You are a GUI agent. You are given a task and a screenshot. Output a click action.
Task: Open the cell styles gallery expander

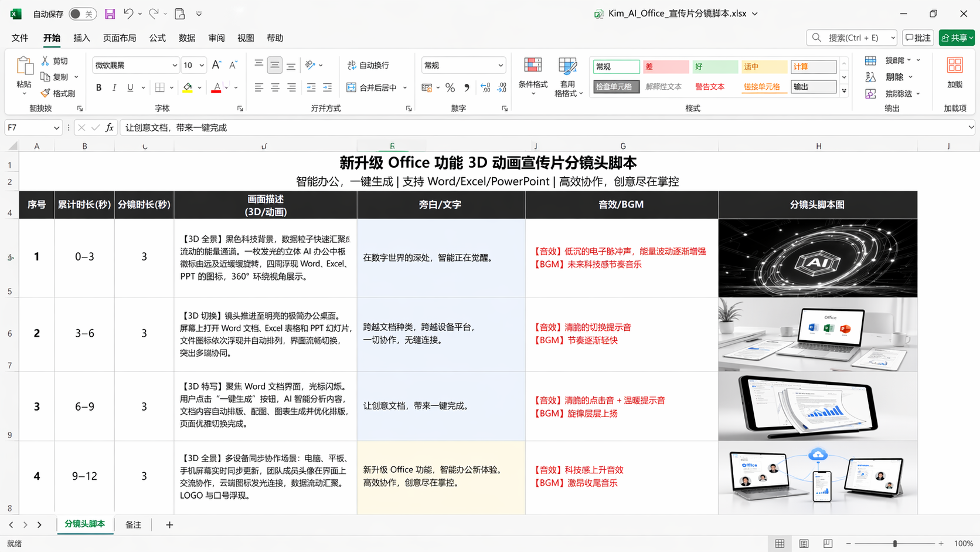click(844, 91)
